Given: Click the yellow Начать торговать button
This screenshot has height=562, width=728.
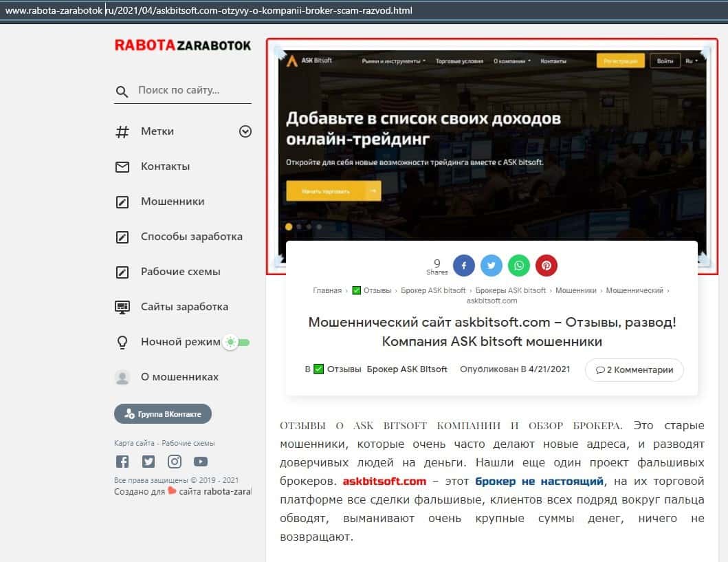Looking at the screenshot, I should click(x=333, y=191).
